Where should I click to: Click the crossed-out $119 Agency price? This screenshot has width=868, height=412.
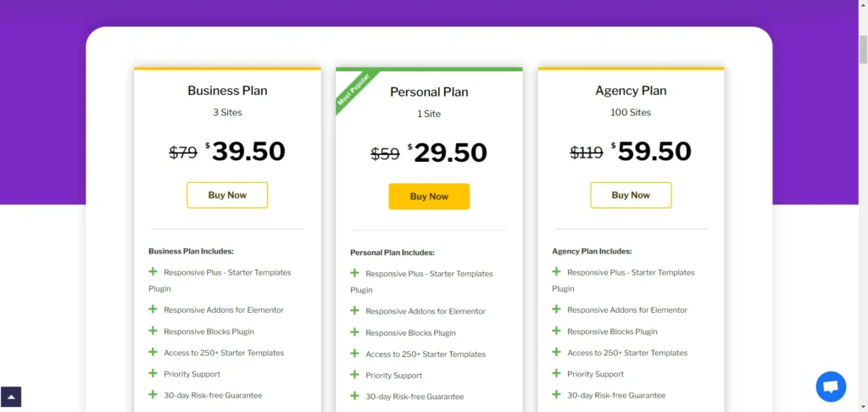click(587, 153)
